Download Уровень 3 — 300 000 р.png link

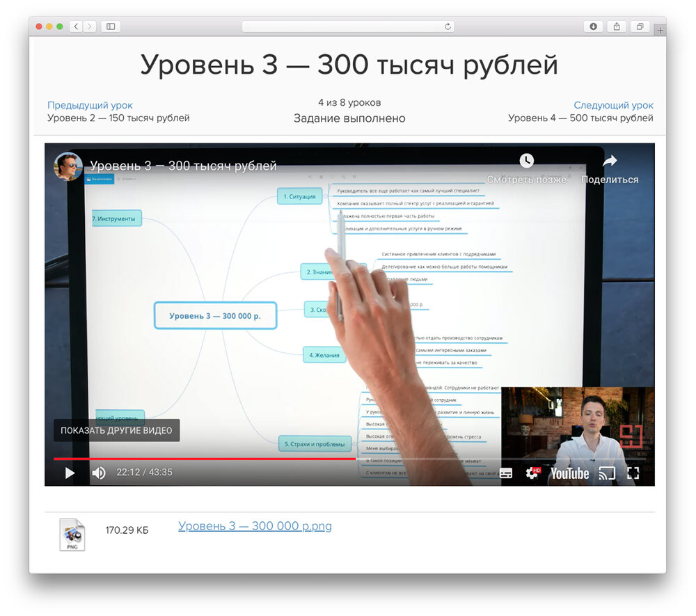coord(255,526)
